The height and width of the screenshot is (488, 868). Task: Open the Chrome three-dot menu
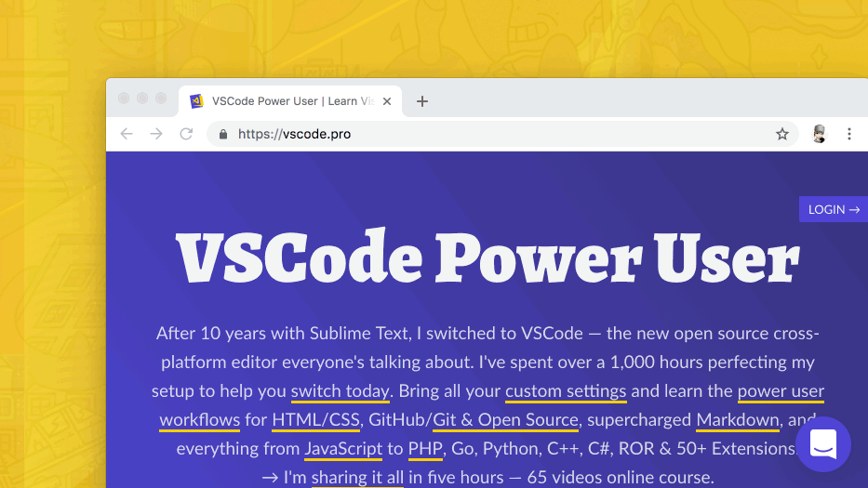coord(849,134)
